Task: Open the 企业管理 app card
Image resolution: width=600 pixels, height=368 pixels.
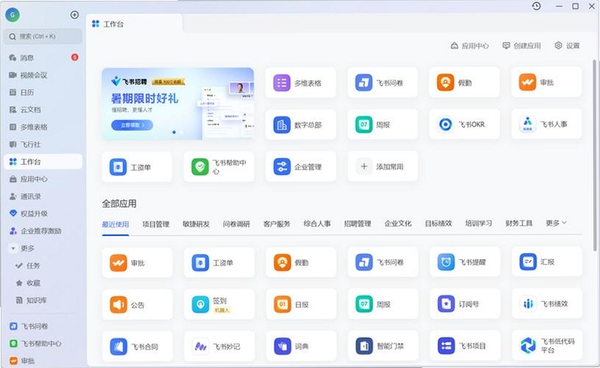Action: 300,167
